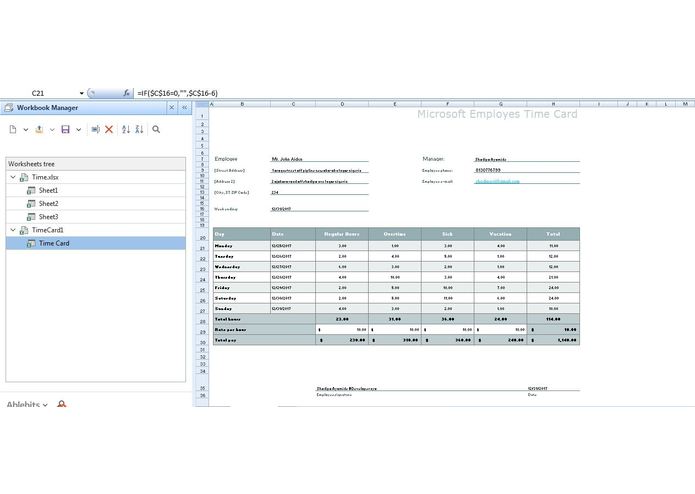Click the Workbook Manager title icon
The width and height of the screenshot is (695, 494).
pyautogui.click(x=8, y=108)
